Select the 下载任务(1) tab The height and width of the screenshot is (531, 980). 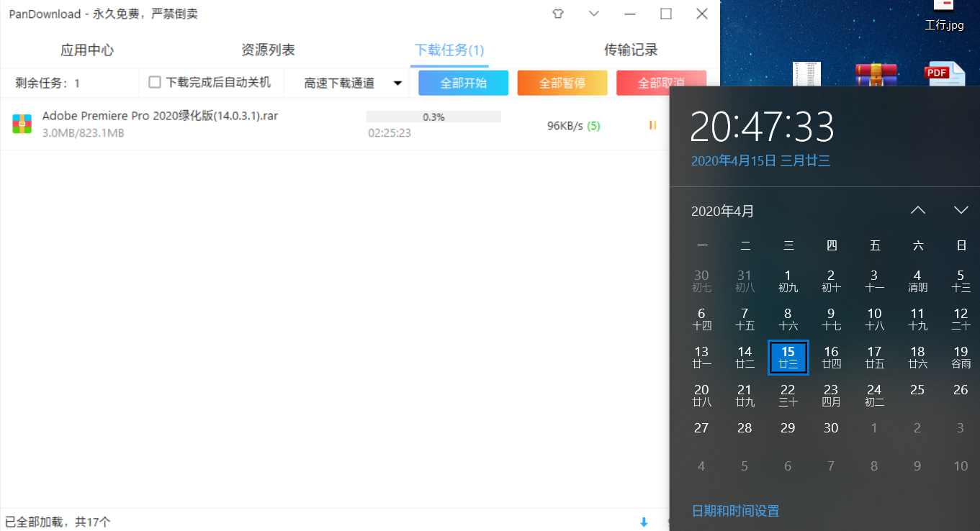[449, 50]
